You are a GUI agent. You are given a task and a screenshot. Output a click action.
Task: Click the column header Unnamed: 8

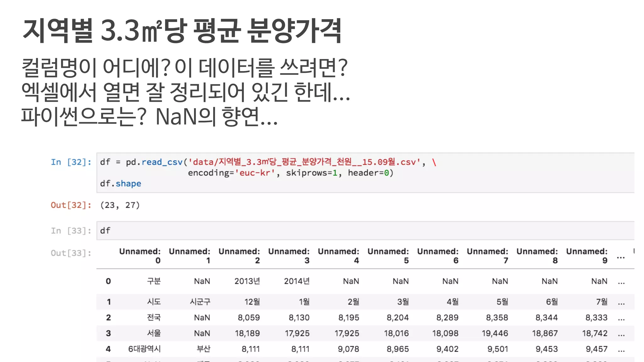point(537,256)
